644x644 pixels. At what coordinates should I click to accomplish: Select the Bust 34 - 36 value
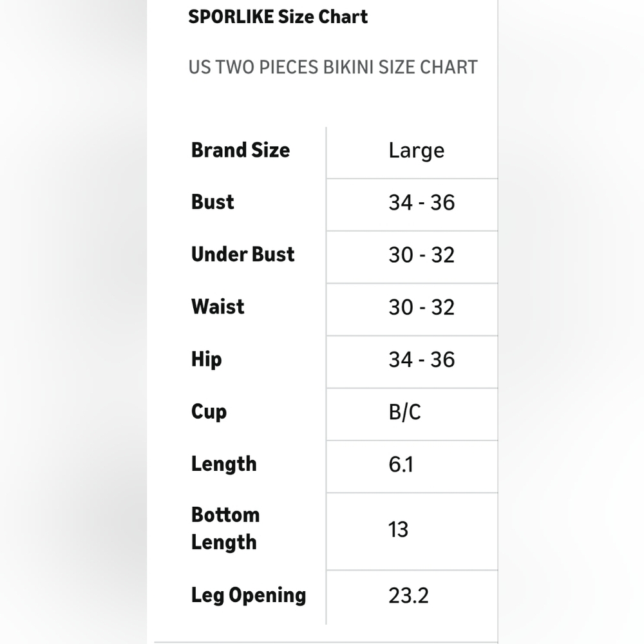tap(422, 202)
